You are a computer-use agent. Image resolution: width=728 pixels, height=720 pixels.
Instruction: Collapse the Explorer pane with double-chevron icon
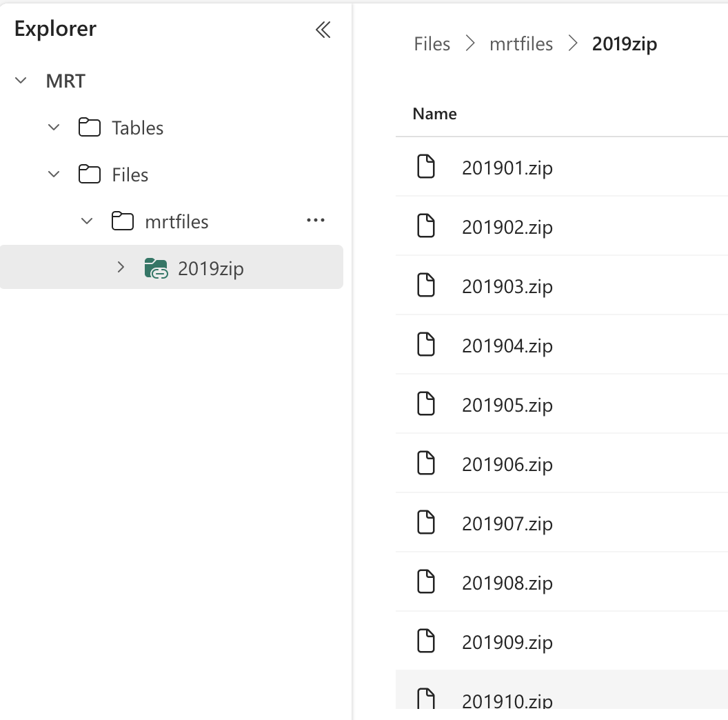point(323,30)
